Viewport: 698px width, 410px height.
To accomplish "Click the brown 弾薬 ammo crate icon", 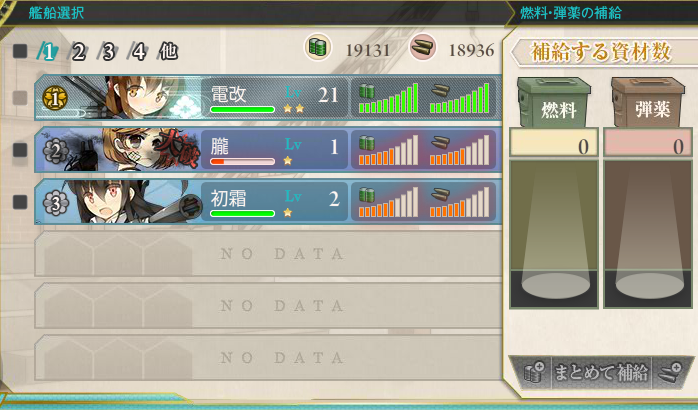I will pyautogui.click(x=648, y=102).
